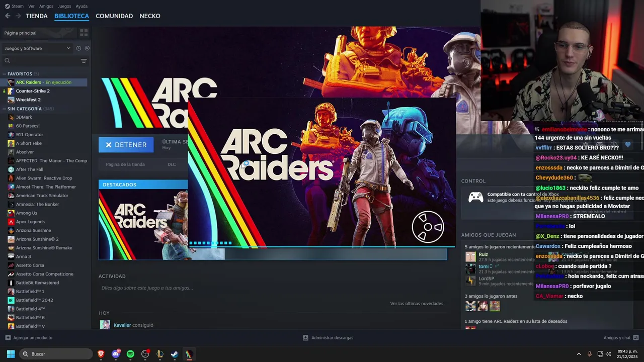This screenshot has width=644, height=362.
Task: Open Amigos y chat
Action: 617,338
